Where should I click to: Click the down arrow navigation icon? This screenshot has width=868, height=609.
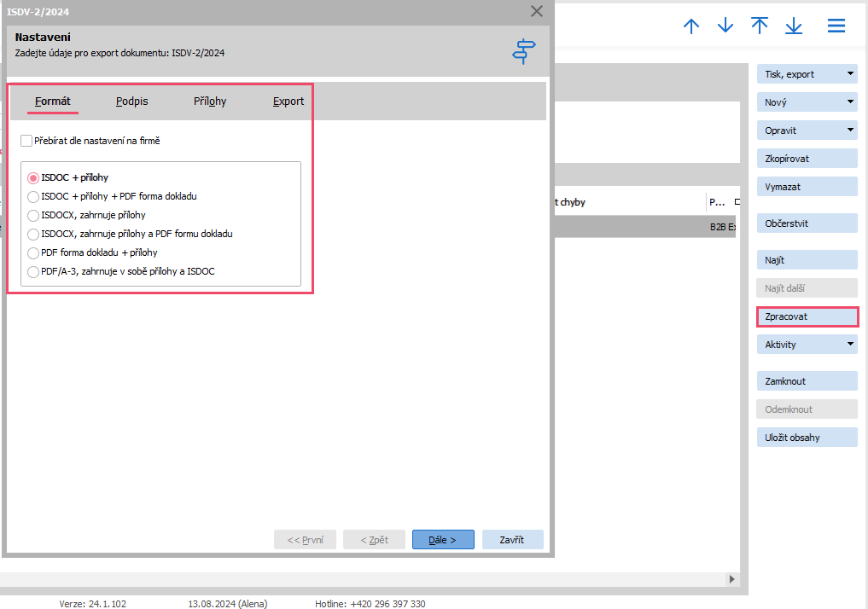click(725, 26)
